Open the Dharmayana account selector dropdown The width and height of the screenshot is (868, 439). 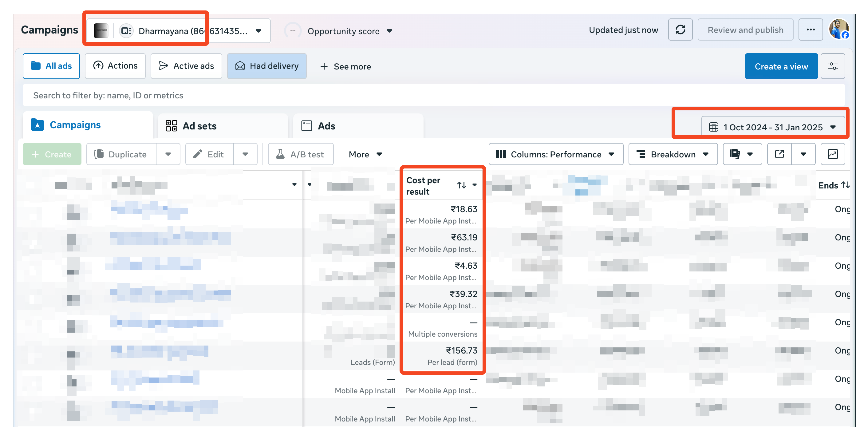(179, 31)
